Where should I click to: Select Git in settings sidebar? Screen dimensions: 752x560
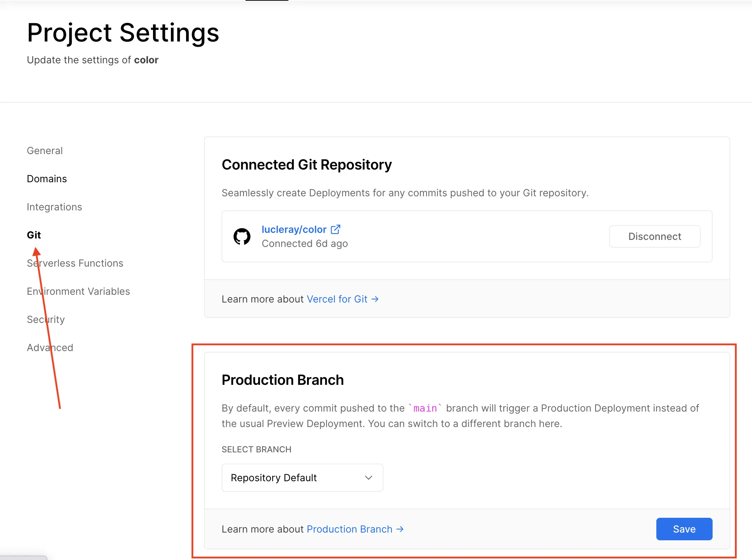[34, 235]
